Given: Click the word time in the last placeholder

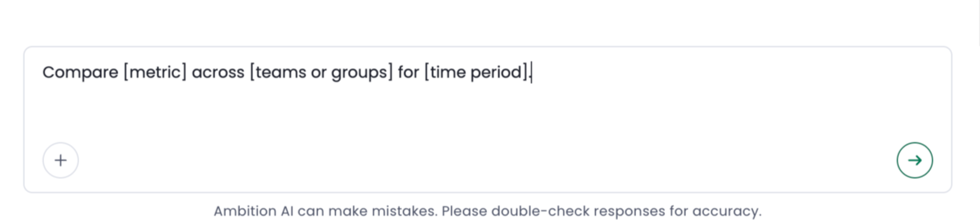Looking at the screenshot, I should pos(448,72).
